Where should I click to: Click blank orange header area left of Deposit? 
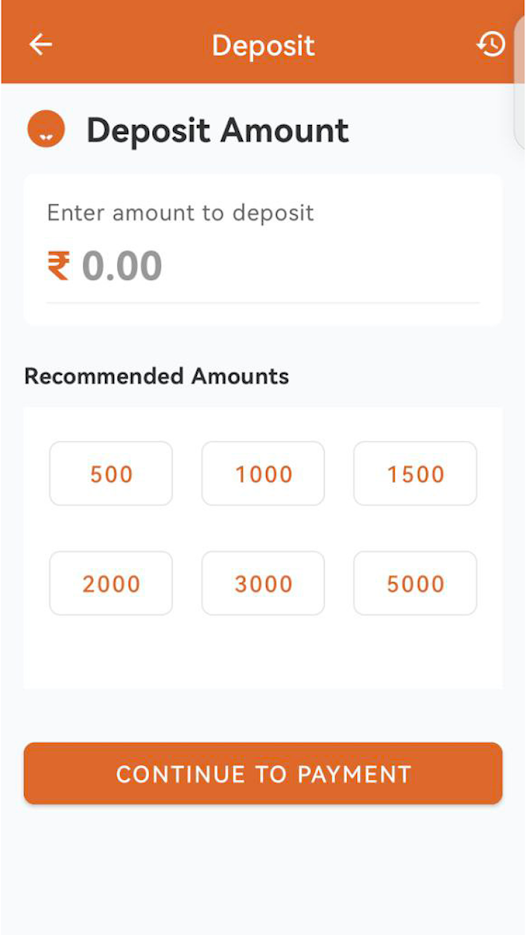(131, 44)
